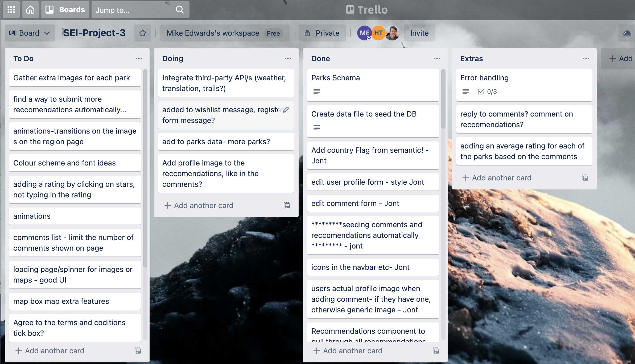Add another card to Done
Image resolution: width=635 pixels, height=364 pixels.
[348, 351]
